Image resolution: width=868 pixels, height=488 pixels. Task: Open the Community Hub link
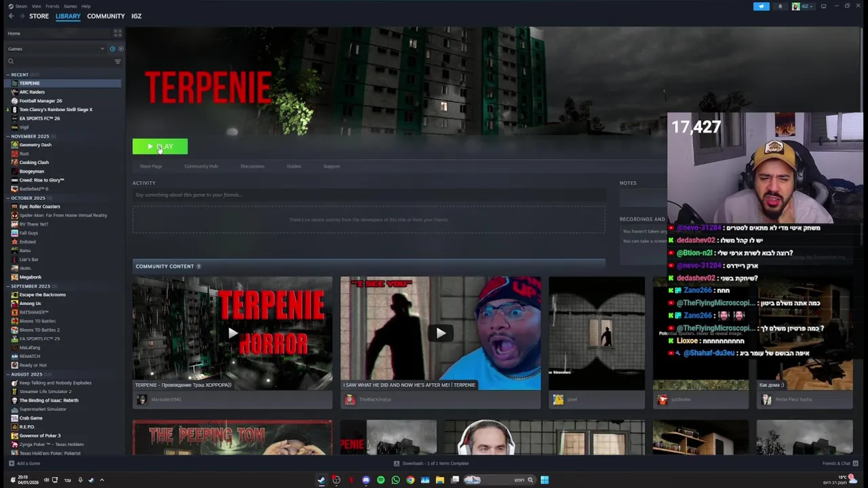(x=201, y=166)
